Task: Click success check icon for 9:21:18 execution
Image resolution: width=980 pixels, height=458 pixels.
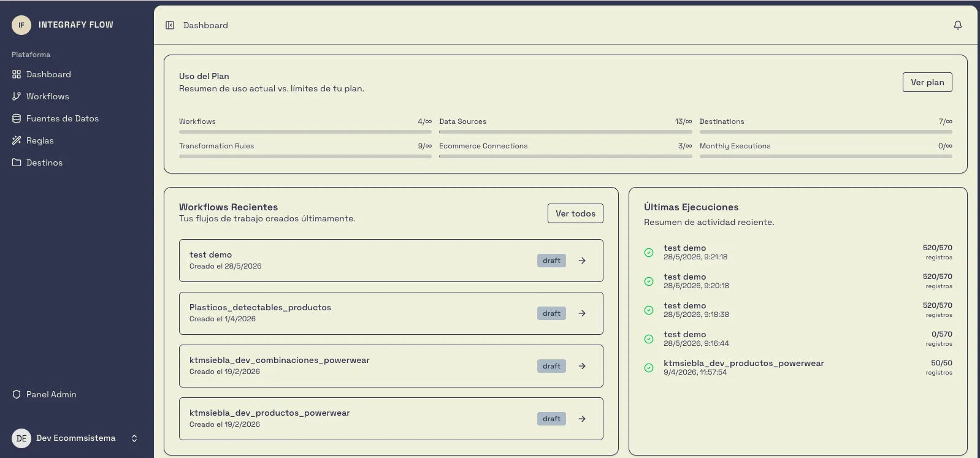Action: (649, 253)
